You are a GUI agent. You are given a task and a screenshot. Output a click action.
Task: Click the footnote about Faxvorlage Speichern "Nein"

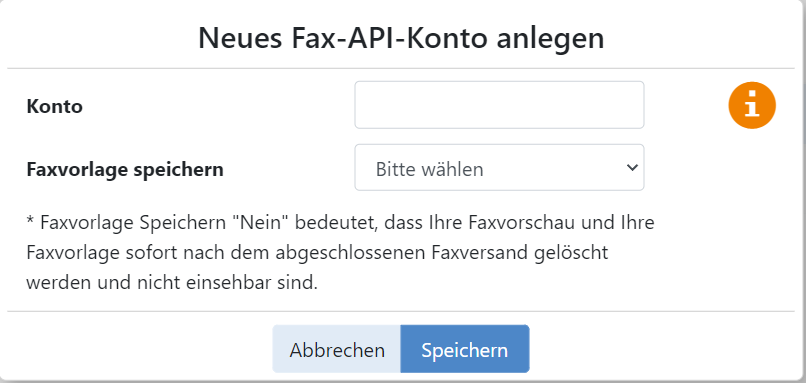point(340,253)
